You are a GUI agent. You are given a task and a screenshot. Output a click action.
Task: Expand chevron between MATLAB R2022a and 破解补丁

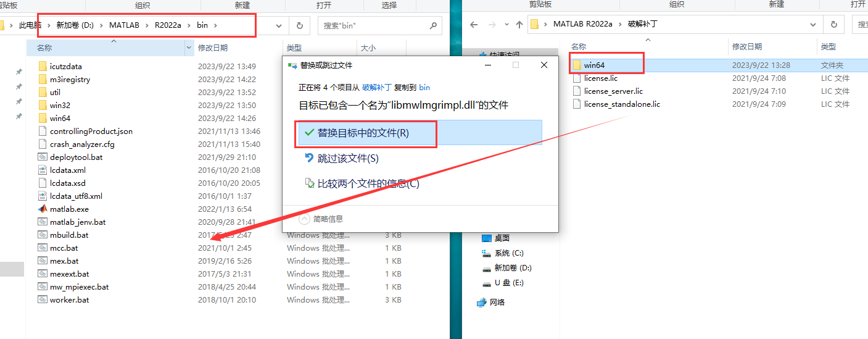(x=620, y=25)
